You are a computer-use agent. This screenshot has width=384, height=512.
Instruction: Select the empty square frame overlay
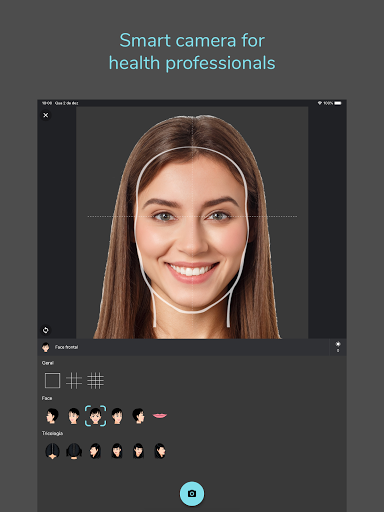pyautogui.click(x=52, y=380)
